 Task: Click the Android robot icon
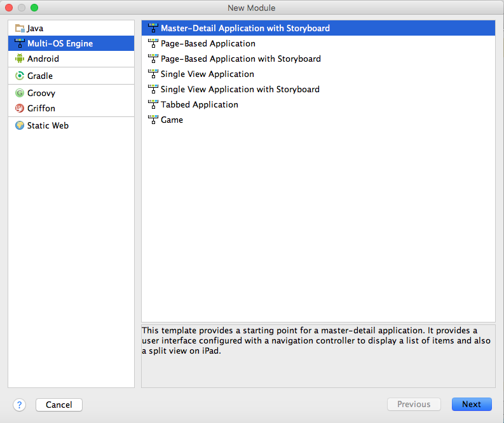point(20,59)
